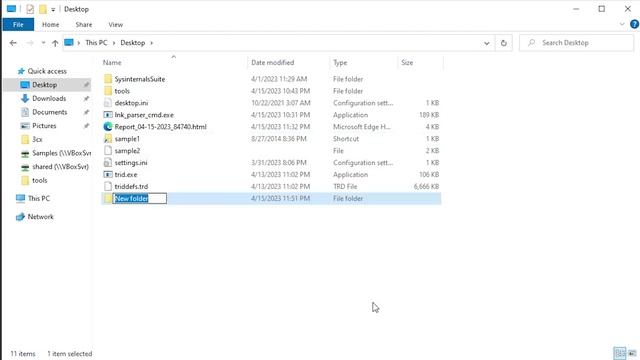The height and width of the screenshot is (360, 640).
Task: Click the Back navigation arrow
Action: click(x=13, y=43)
